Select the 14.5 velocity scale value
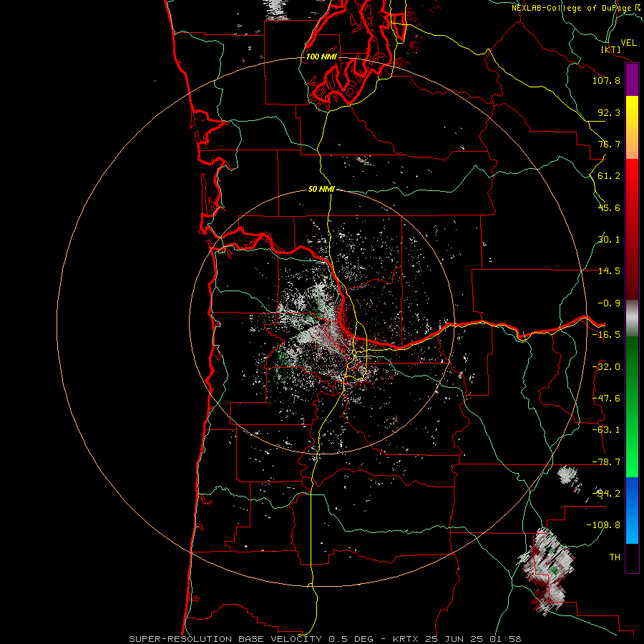644x644 pixels. [609, 271]
